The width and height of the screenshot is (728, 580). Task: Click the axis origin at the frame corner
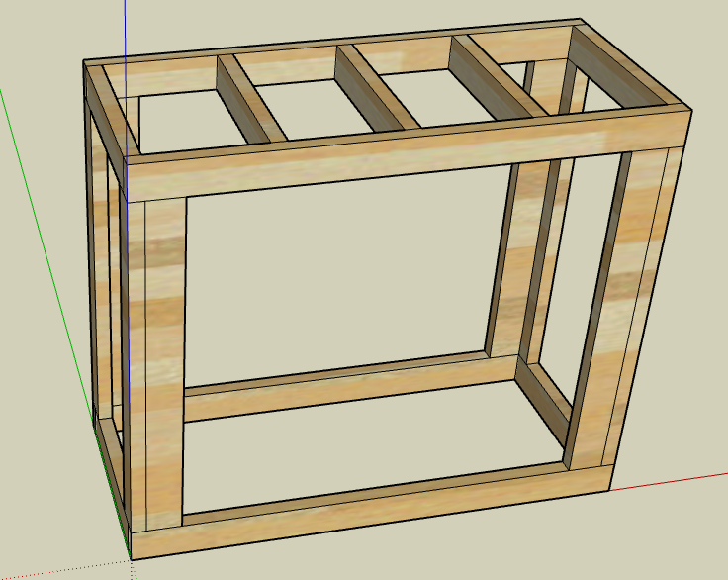click(x=131, y=559)
